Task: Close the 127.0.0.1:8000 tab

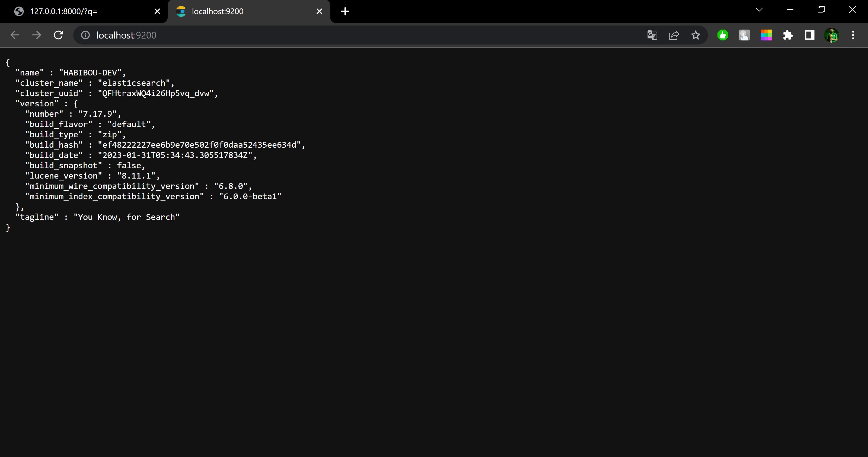Action: pyautogui.click(x=157, y=11)
